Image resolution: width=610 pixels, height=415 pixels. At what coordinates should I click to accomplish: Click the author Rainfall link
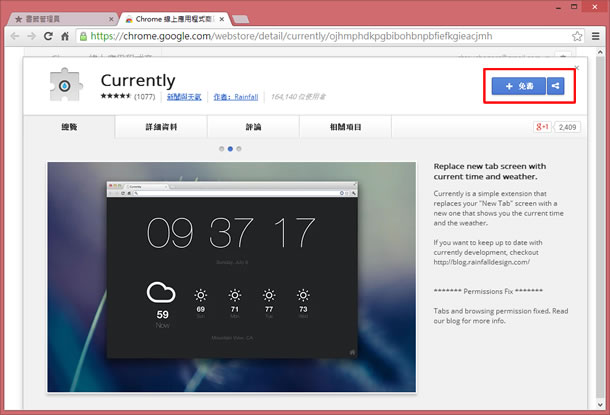tap(236, 97)
